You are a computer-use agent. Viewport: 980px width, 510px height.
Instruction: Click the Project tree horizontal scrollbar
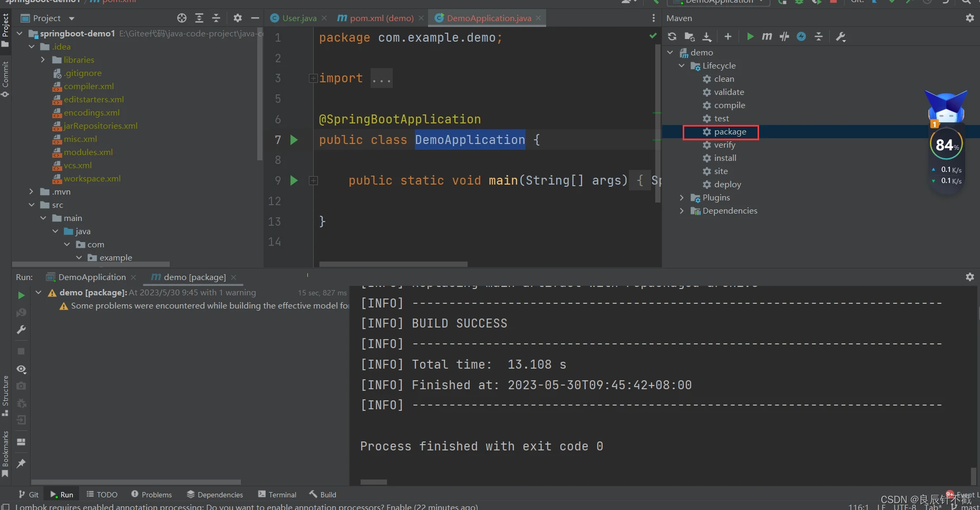click(x=91, y=264)
